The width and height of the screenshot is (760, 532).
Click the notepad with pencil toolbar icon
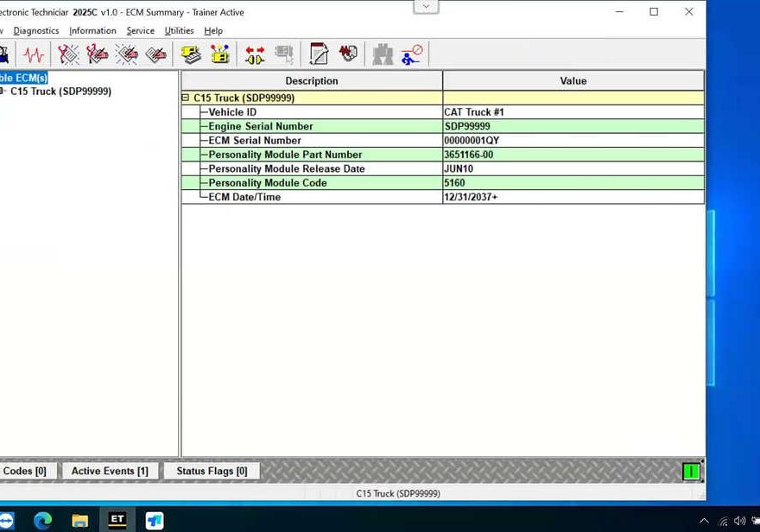pyautogui.click(x=319, y=54)
